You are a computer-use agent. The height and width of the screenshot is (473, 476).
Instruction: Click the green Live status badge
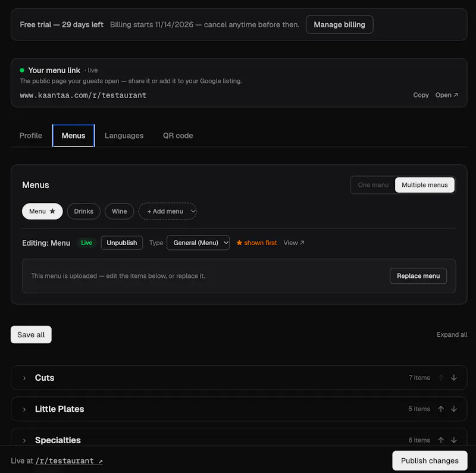click(x=86, y=243)
